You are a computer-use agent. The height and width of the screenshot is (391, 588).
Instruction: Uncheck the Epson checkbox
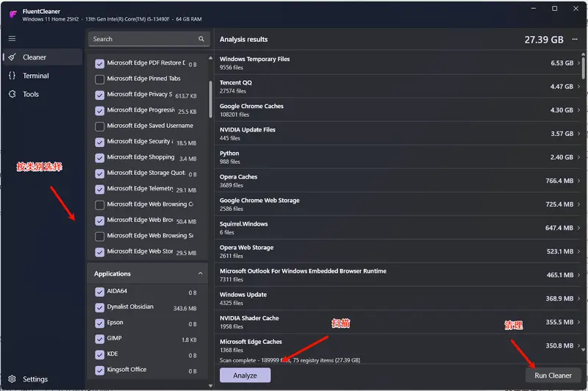click(99, 323)
